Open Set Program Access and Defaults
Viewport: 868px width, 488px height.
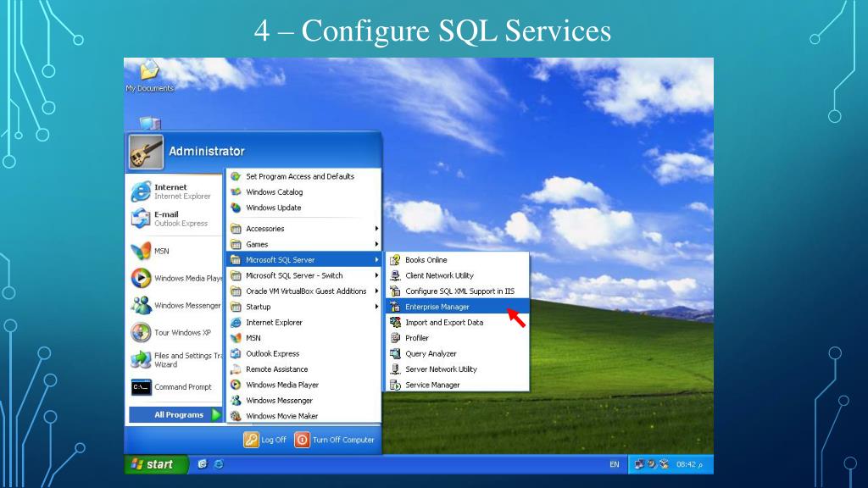click(x=304, y=176)
